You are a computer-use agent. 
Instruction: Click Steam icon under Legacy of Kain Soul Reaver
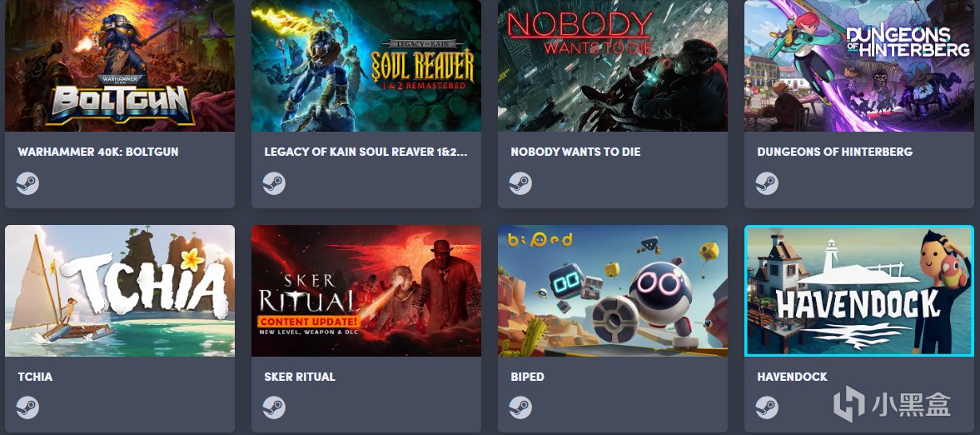coord(274,183)
